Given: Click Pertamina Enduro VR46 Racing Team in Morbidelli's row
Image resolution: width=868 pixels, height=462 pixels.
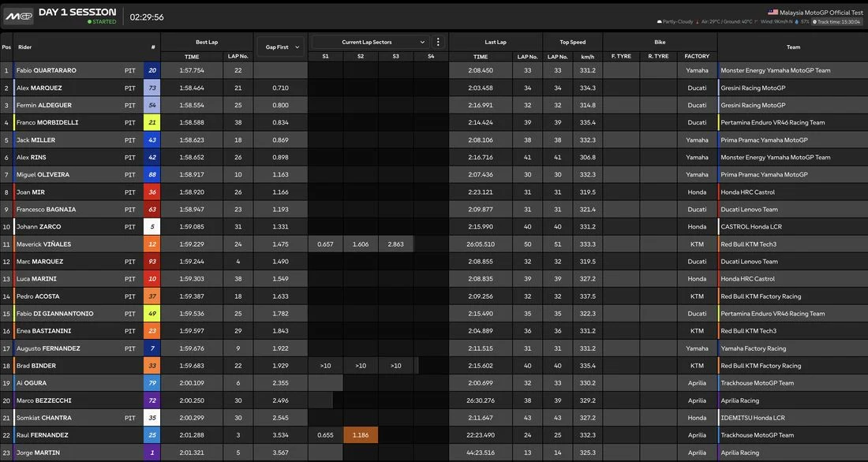Looking at the screenshot, I should tap(773, 122).
